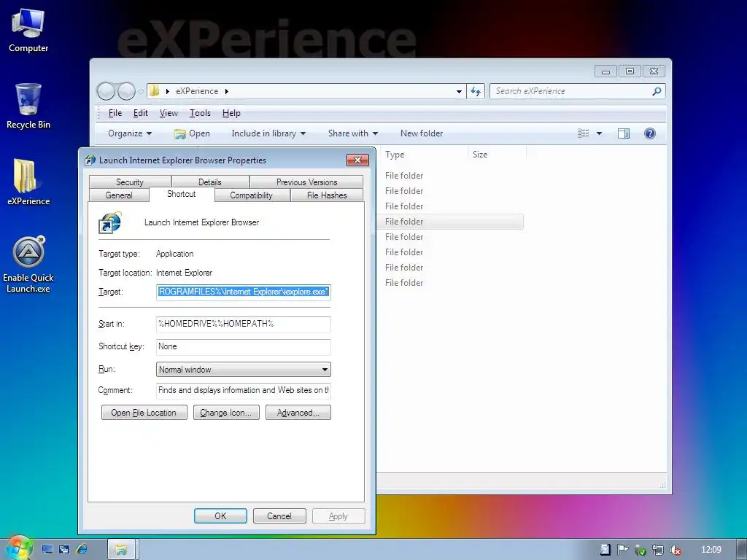Click the Size column header
The height and width of the screenshot is (560, 747).
click(x=498, y=155)
